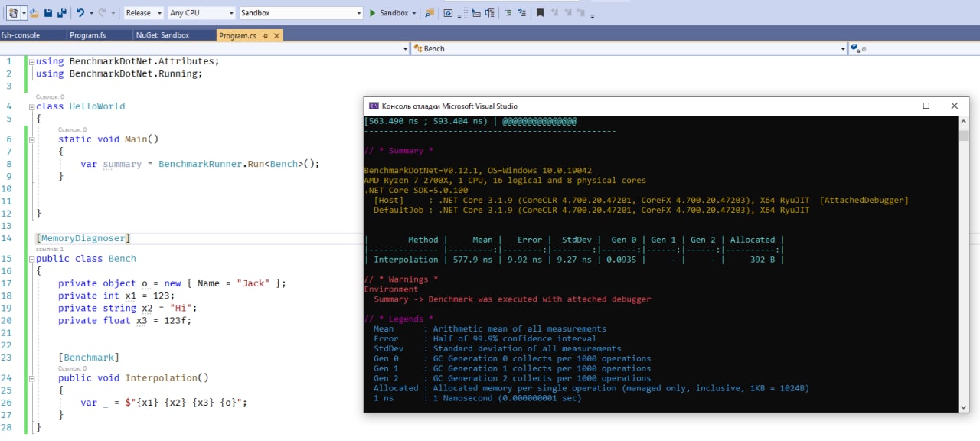Uncomment the selected lines
The width and height of the screenshot is (980, 441).
522,13
